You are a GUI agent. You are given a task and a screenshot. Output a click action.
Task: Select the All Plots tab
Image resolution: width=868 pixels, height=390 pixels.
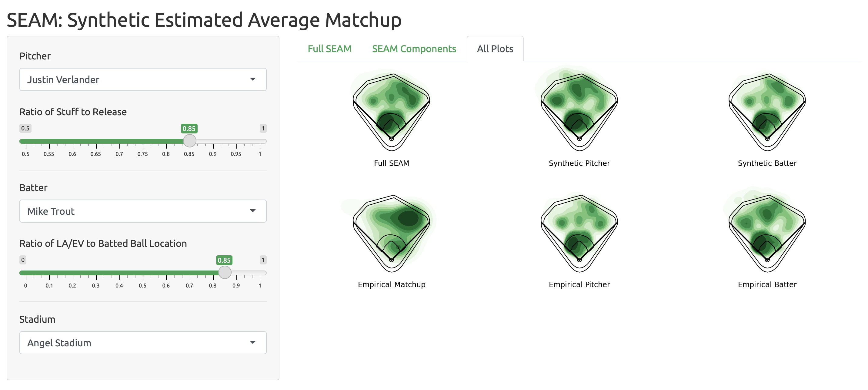tap(495, 49)
